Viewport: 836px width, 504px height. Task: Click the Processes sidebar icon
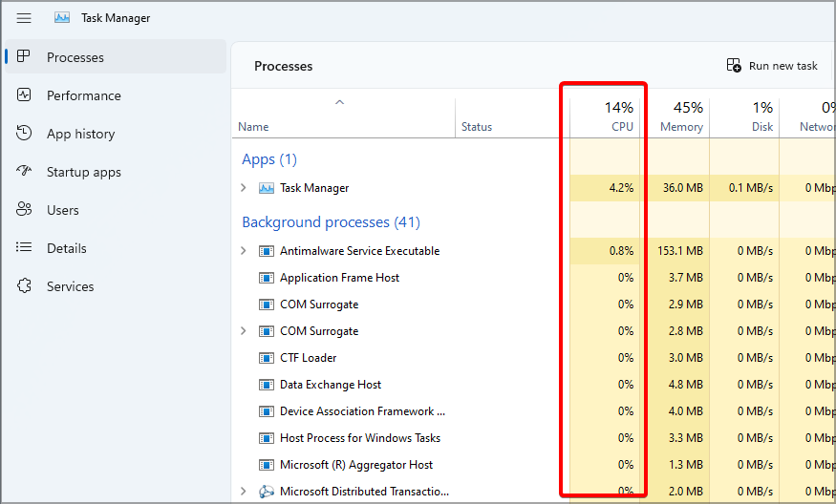click(24, 56)
